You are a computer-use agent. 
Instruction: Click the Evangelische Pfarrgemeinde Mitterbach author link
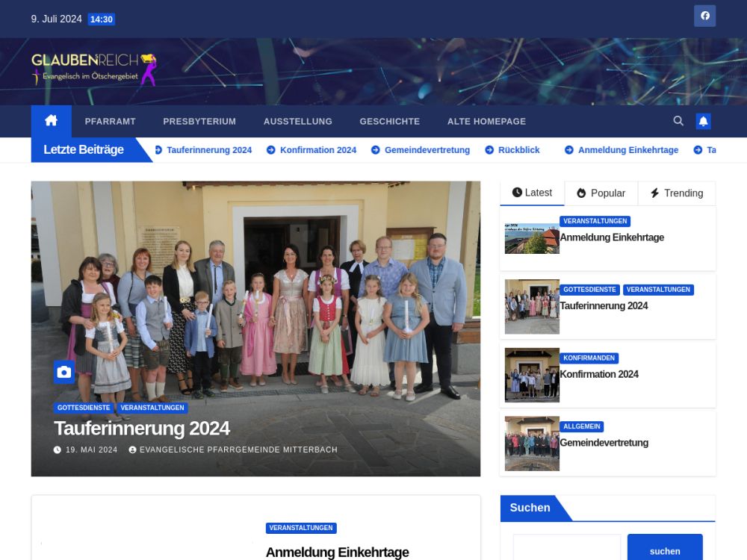point(238,449)
